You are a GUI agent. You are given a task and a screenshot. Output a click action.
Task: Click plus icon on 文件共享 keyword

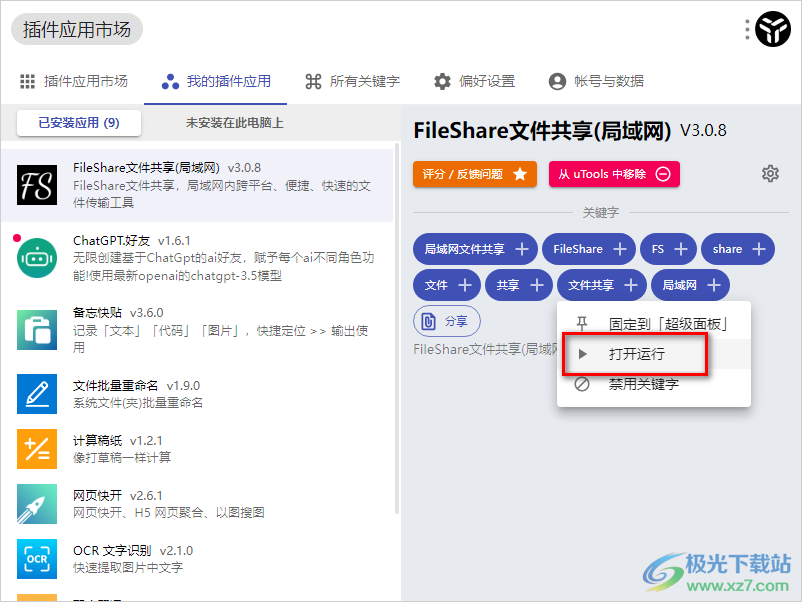pos(631,285)
